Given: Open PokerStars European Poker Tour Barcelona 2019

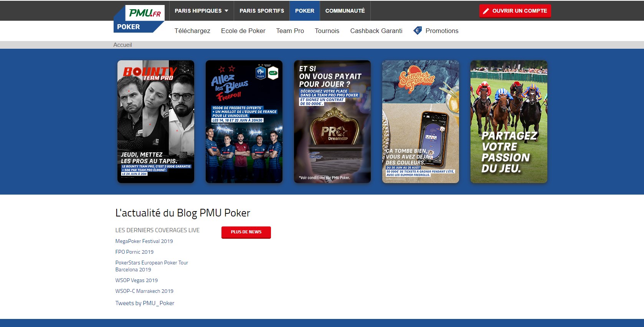Looking at the screenshot, I should tap(152, 266).
